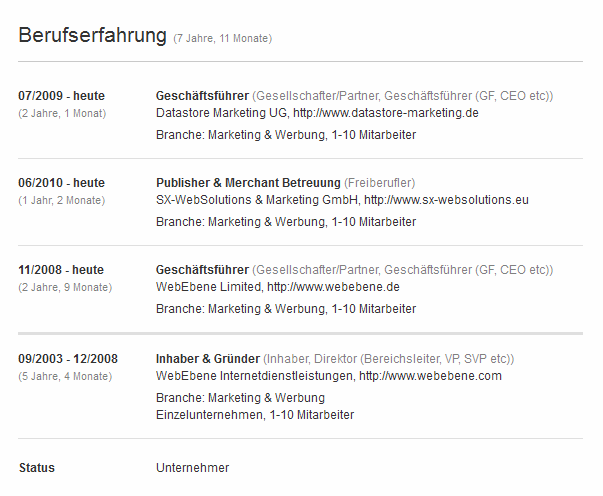Click the 06/2010 - heute date range
This screenshot has height=496, width=603.
[x=61, y=183]
